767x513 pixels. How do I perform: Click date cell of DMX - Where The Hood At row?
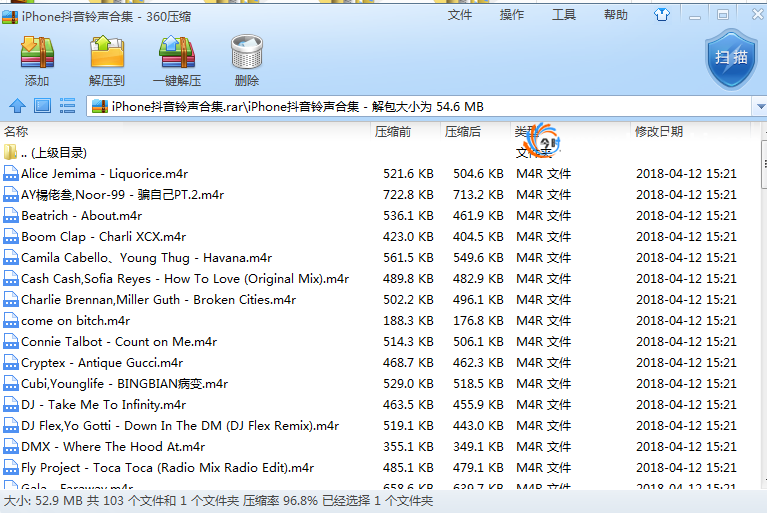686,447
